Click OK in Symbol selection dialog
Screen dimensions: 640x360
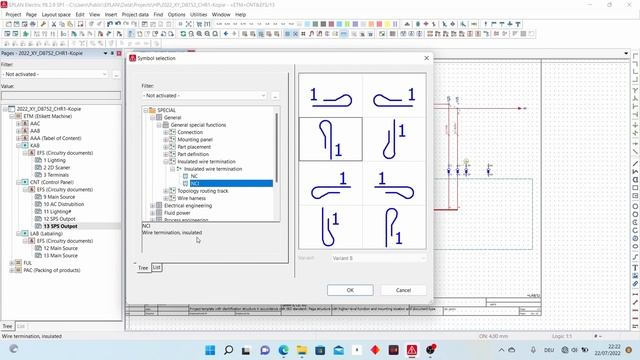click(x=350, y=290)
